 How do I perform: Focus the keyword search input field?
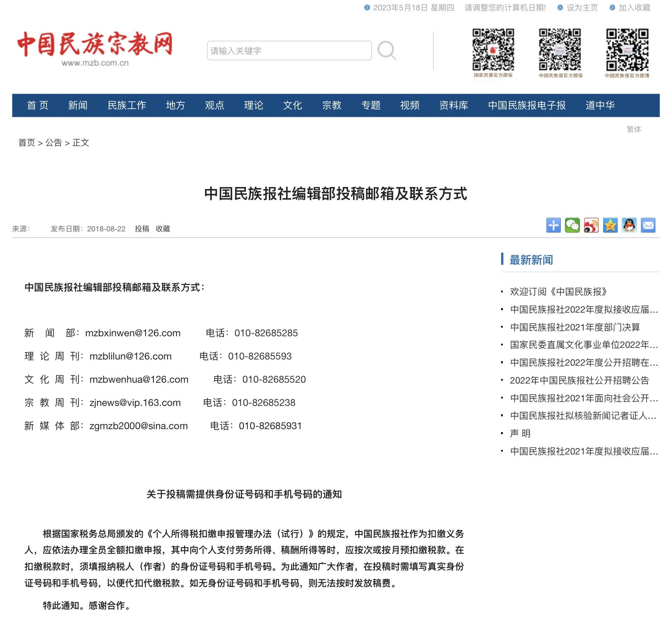[x=289, y=51]
